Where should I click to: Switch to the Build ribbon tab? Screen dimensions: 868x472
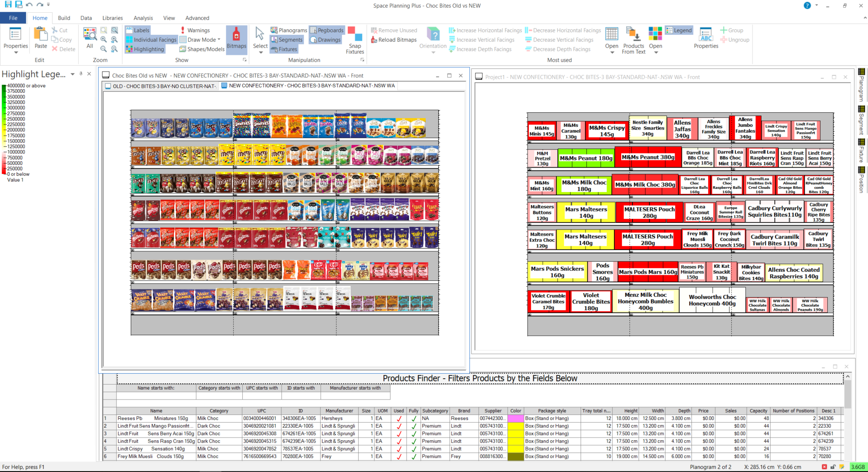[x=64, y=18]
